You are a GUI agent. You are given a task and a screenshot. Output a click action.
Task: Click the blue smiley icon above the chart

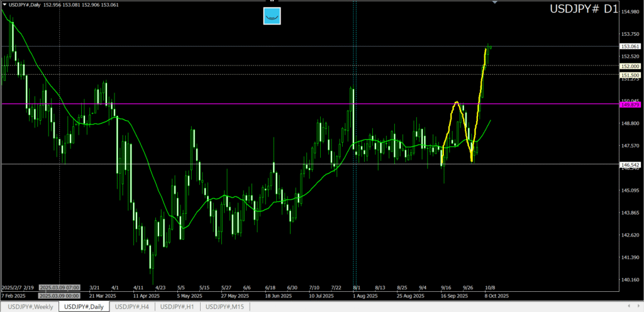[x=272, y=16]
